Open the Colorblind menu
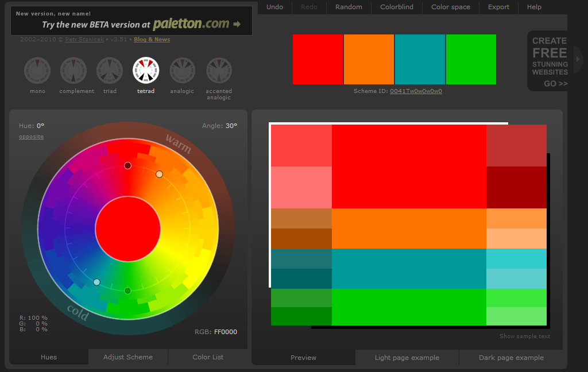This screenshot has width=588, height=372. tap(397, 7)
